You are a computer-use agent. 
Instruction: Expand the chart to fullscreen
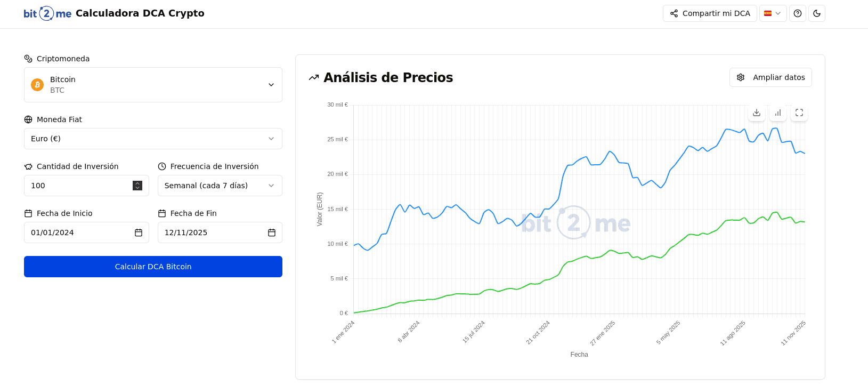[799, 113]
